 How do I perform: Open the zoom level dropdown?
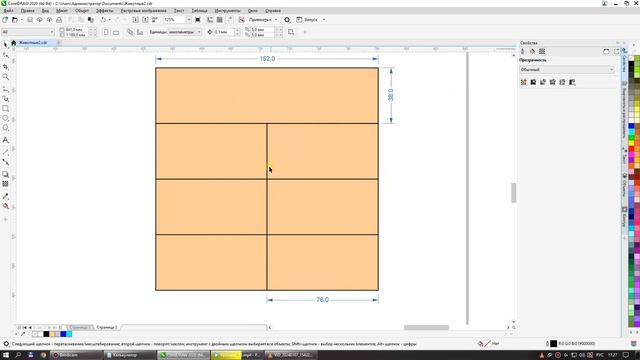tap(188, 20)
